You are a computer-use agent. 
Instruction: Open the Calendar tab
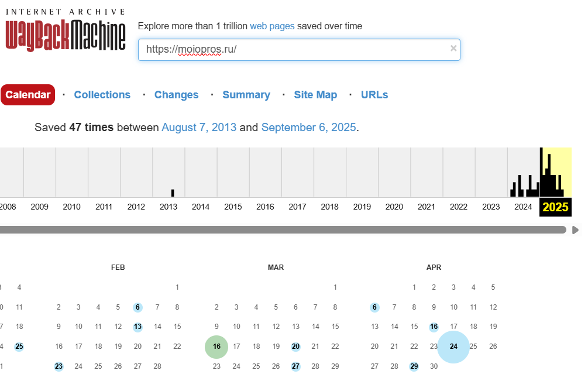coord(28,95)
